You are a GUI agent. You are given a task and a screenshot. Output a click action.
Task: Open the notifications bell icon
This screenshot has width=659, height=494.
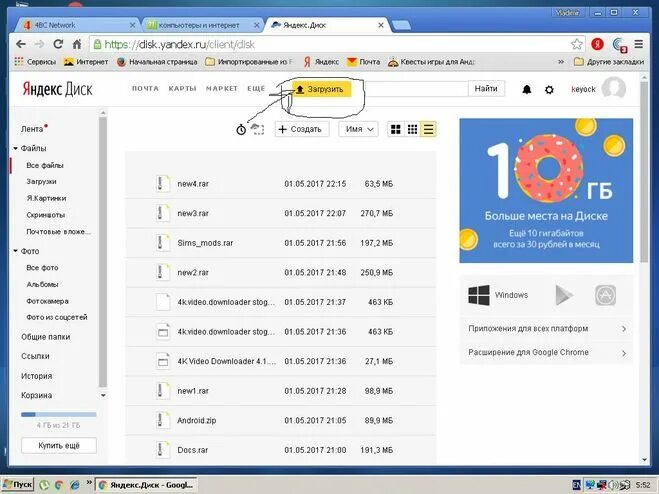coord(527,89)
